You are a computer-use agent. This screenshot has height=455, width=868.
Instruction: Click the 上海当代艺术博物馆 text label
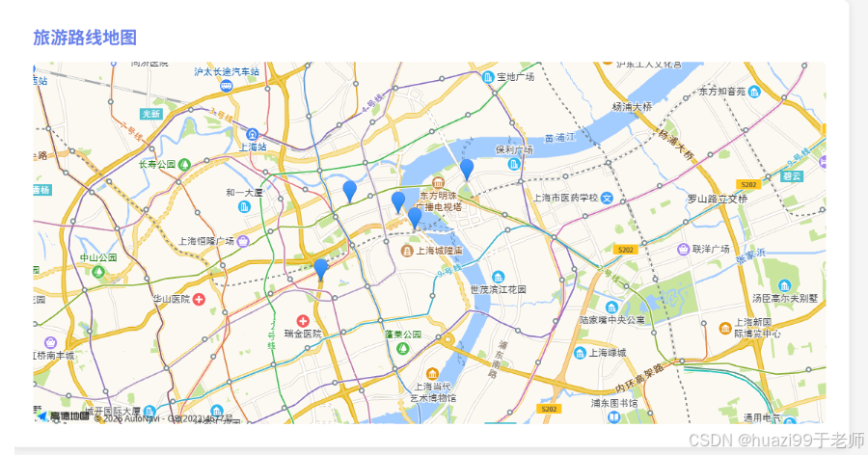click(433, 392)
